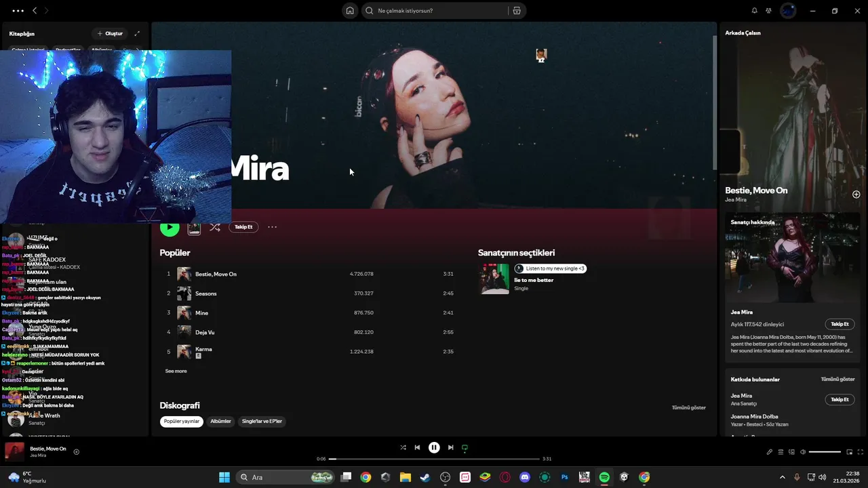Viewport: 868px width, 488px height.
Task: Open the three-dot app menu at top left
Action: [18, 11]
